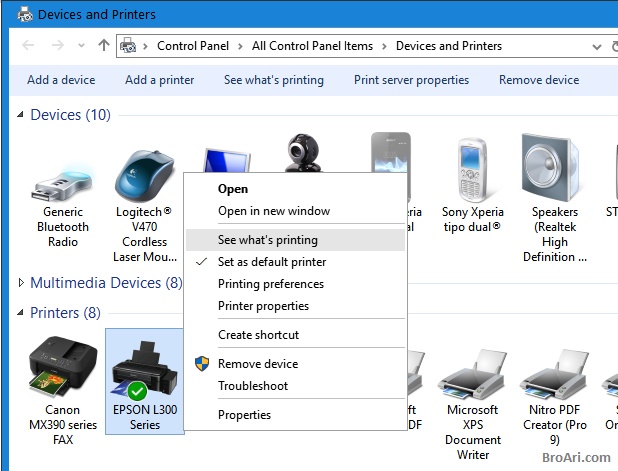Click the Up arrow navigation button
The image size is (618, 471).
click(x=104, y=46)
